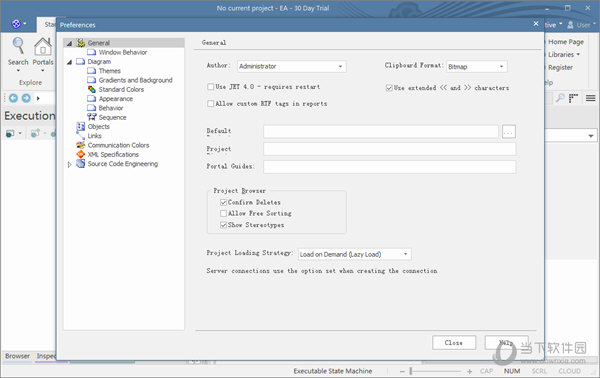Enable Use JET 4.0 checkbox
This screenshot has height=378, width=600.
[210, 87]
